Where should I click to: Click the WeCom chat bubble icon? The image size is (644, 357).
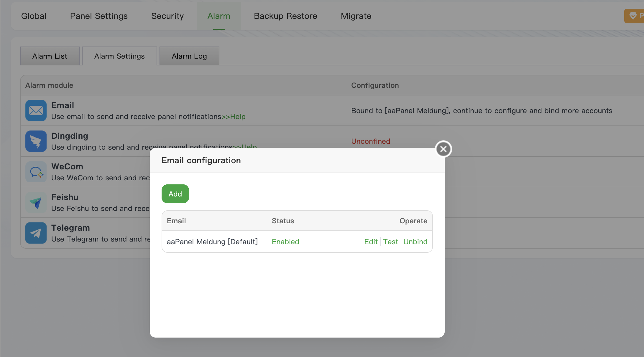[36, 172]
